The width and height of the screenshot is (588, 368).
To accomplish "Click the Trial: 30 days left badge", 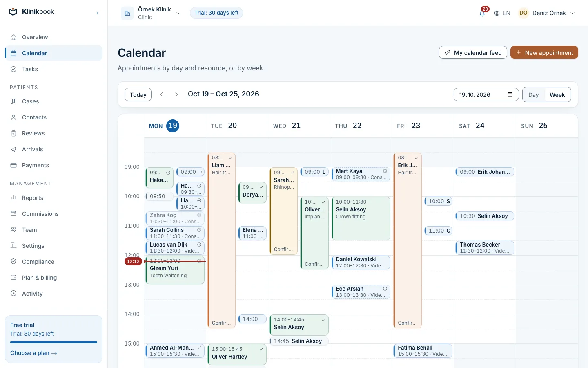I will coord(216,13).
